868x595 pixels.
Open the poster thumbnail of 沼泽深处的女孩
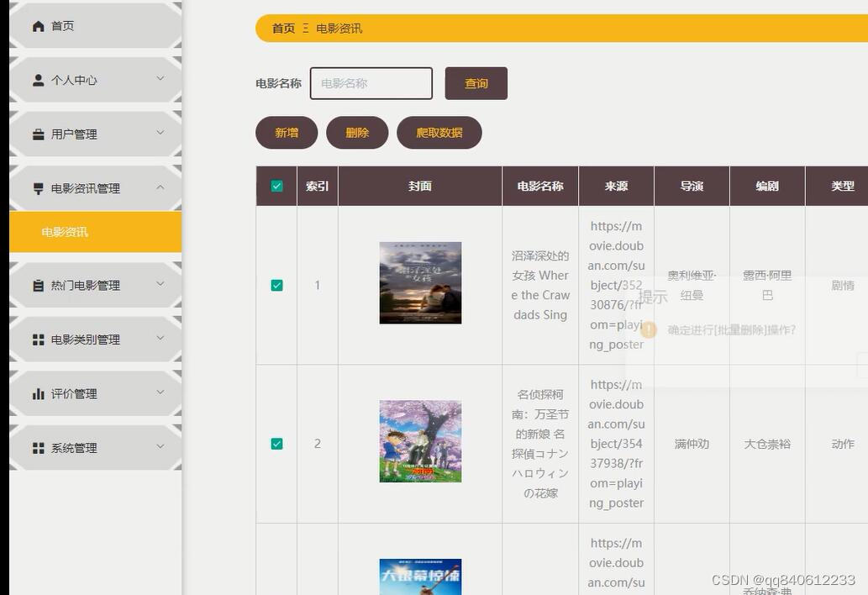click(420, 283)
